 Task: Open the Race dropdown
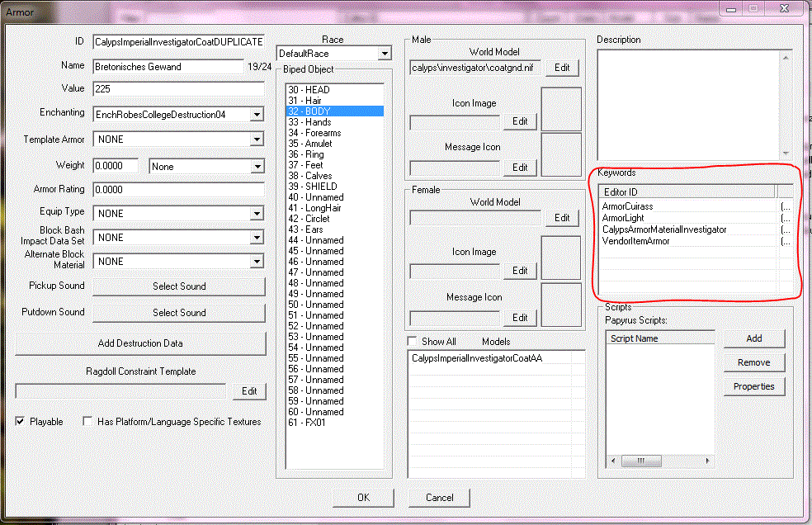[384, 54]
